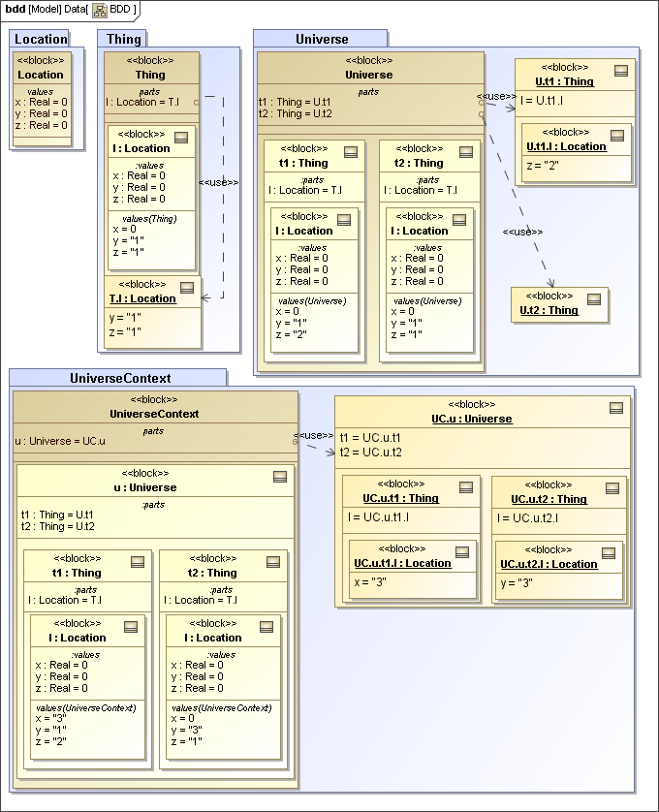The height and width of the screenshot is (812, 659).
Task: Click compartment icon of l : Location in Thing block
Action: pos(181,138)
